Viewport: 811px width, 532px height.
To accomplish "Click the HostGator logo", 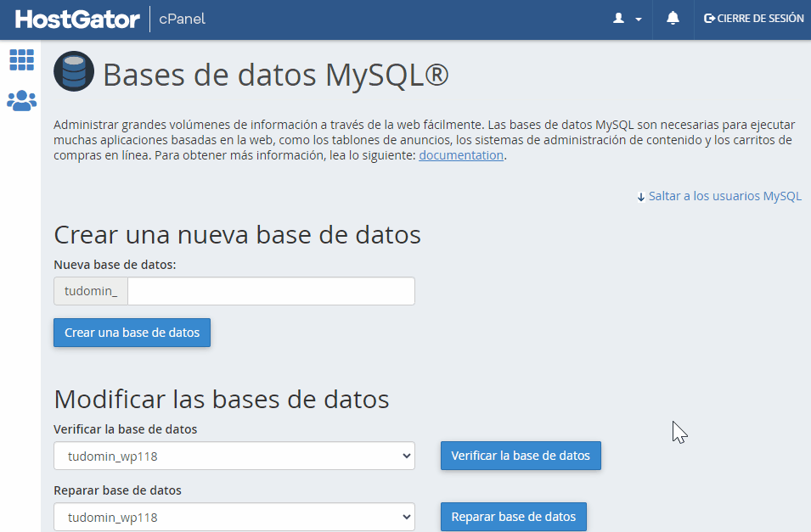I will pos(77,20).
